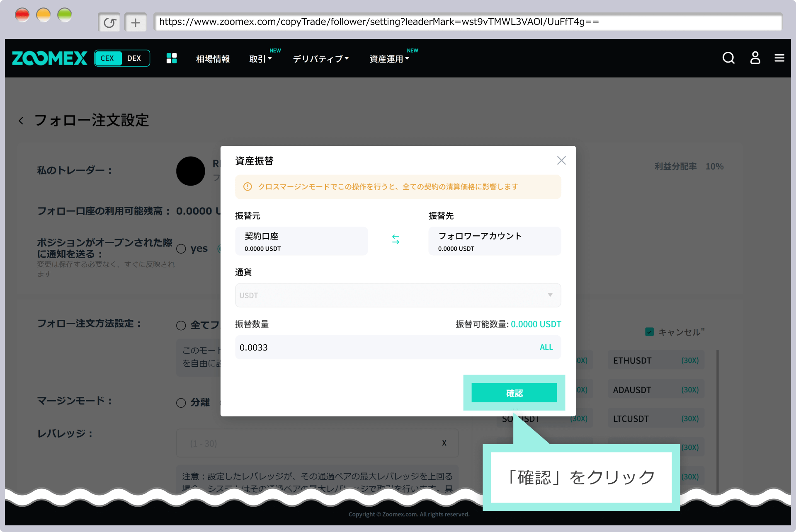
Task: Click the browser new tab plus icon
Action: click(136, 22)
